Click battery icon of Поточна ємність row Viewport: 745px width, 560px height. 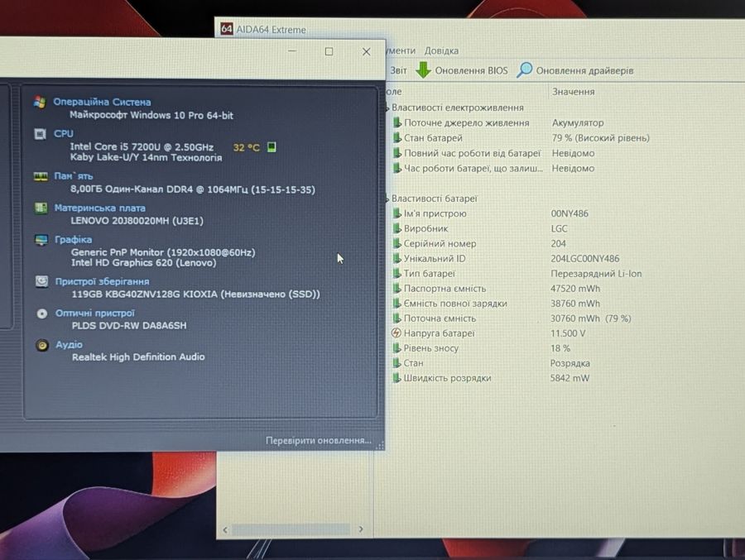(x=397, y=318)
